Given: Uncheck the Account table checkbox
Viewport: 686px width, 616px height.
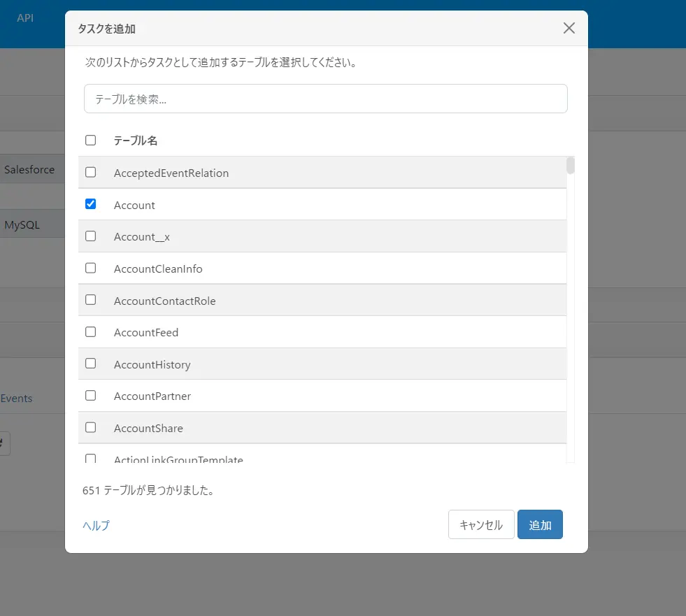Looking at the screenshot, I should 91,204.
